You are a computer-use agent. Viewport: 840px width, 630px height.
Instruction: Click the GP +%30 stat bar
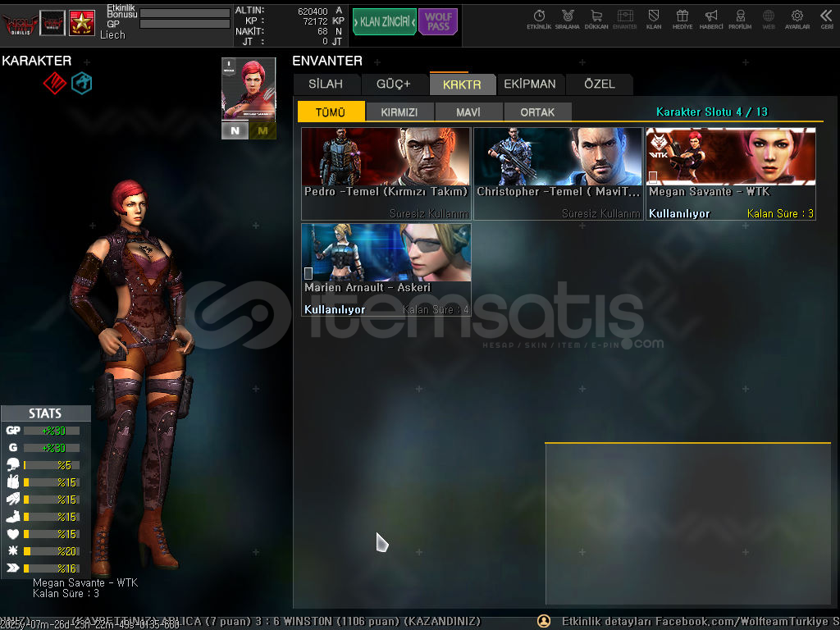click(x=52, y=430)
